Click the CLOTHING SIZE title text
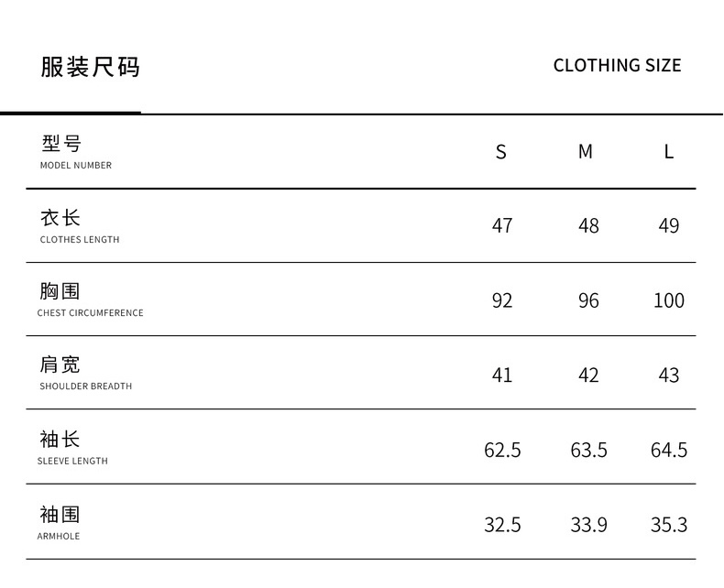 point(618,66)
